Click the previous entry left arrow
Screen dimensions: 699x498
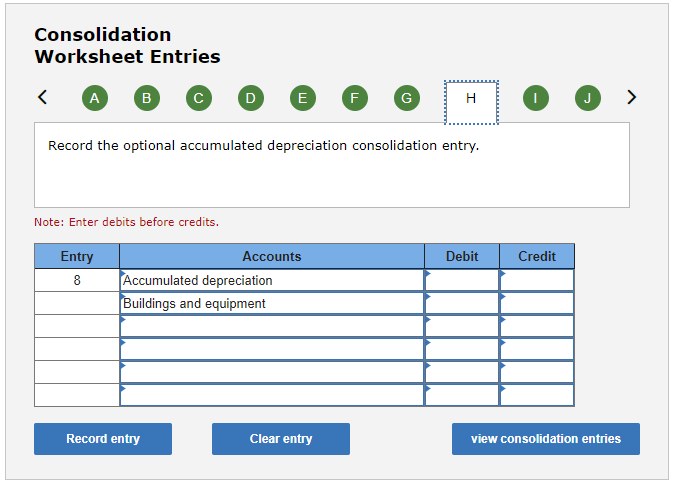point(43,97)
